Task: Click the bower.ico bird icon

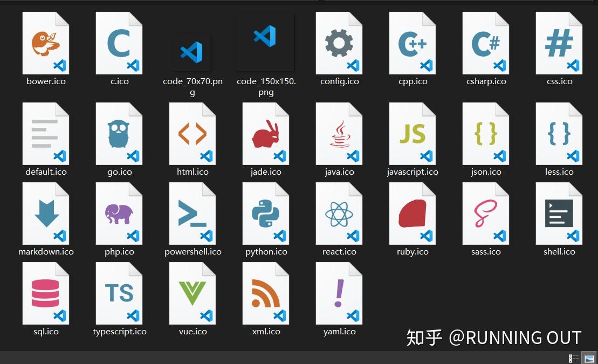Action: 46,43
